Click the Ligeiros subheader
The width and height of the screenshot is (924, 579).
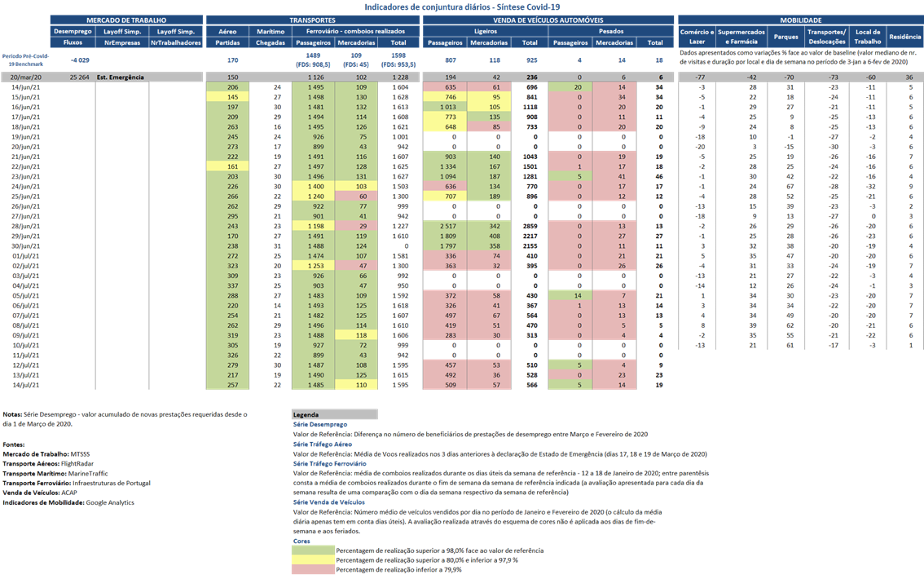(486, 31)
